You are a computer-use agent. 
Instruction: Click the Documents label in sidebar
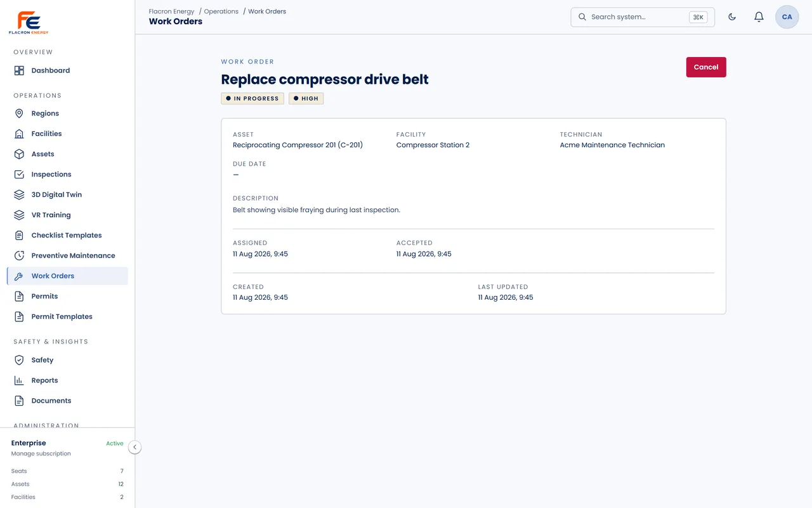51,401
